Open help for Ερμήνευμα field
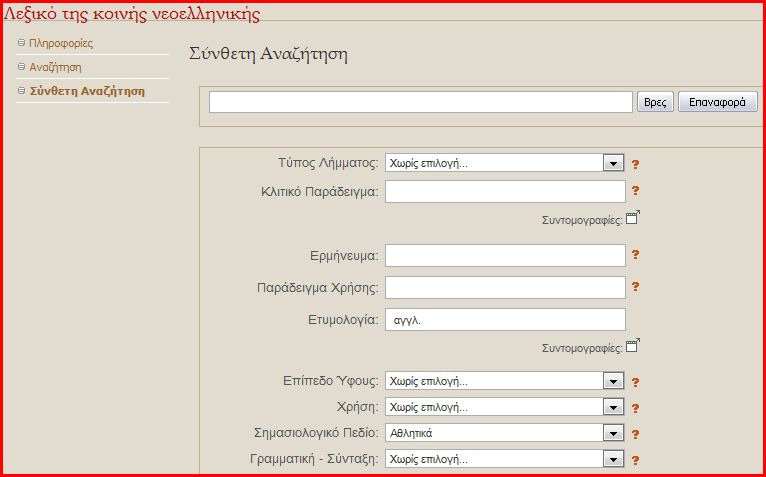Image resolution: width=766 pixels, height=477 pixels. point(635,255)
